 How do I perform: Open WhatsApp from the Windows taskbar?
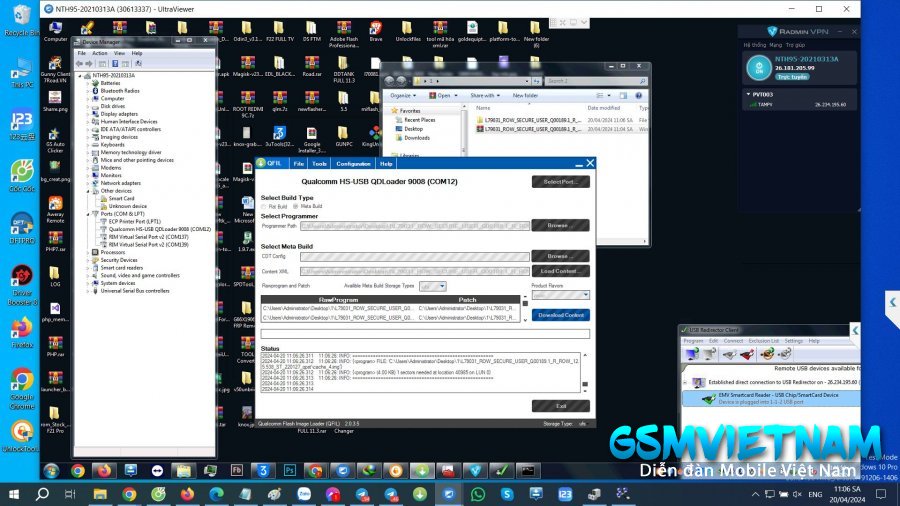[478, 494]
